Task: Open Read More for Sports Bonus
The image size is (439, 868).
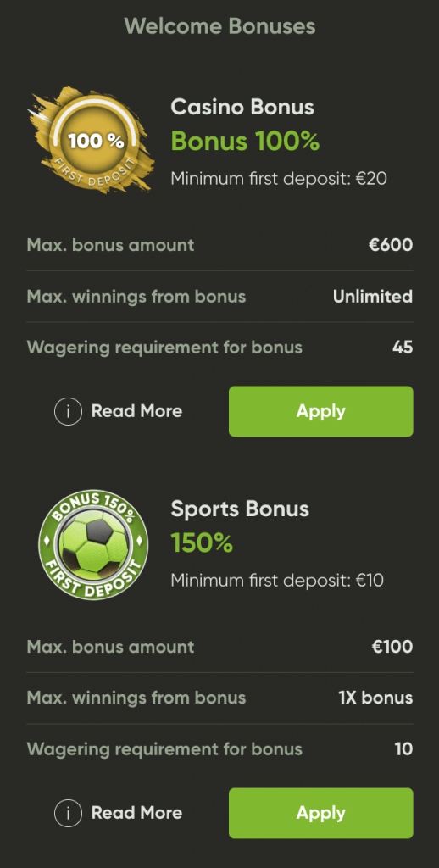Action: coord(136,813)
